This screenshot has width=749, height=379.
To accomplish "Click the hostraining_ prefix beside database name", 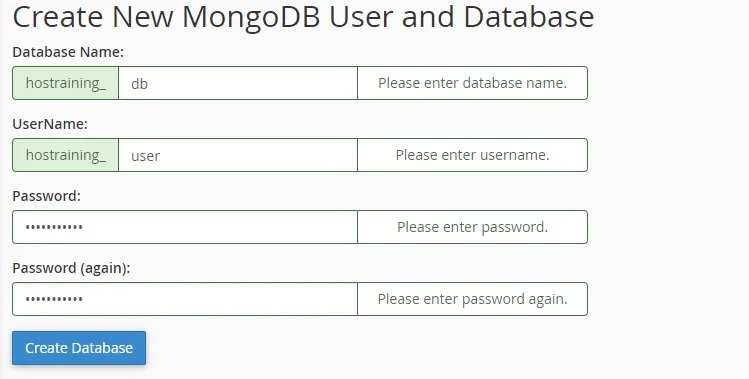I will [x=65, y=83].
